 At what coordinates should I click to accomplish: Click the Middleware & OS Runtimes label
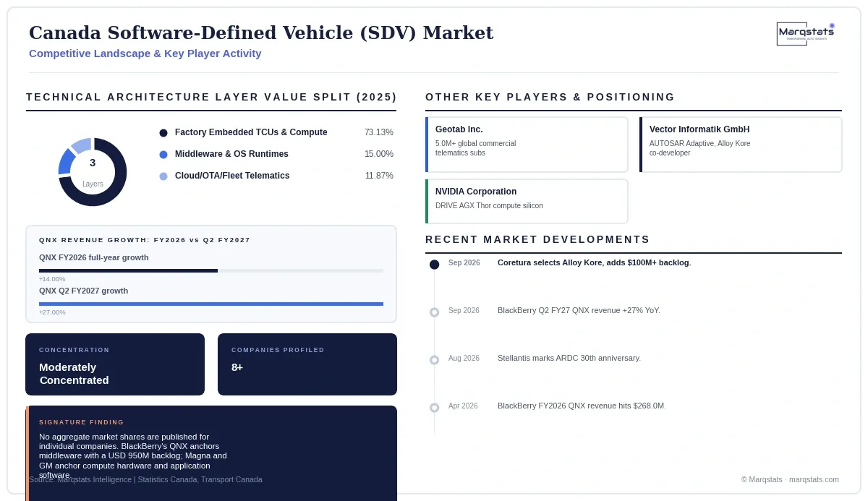point(231,154)
